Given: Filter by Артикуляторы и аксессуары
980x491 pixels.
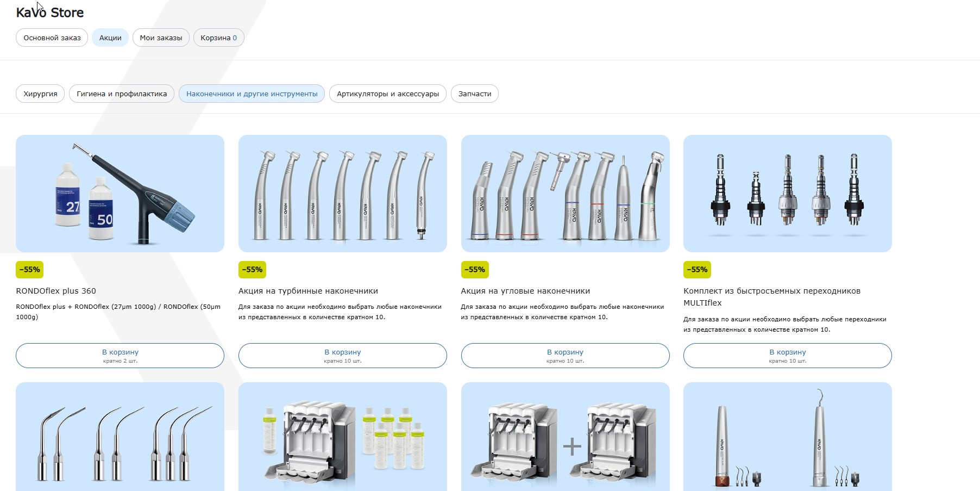Looking at the screenshot, I should point(388,94).
